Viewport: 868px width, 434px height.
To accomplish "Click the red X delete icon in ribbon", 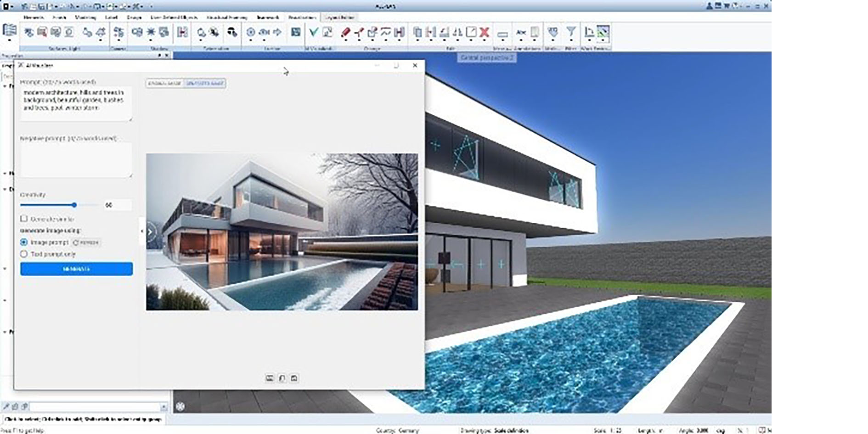I will point(484,32).
